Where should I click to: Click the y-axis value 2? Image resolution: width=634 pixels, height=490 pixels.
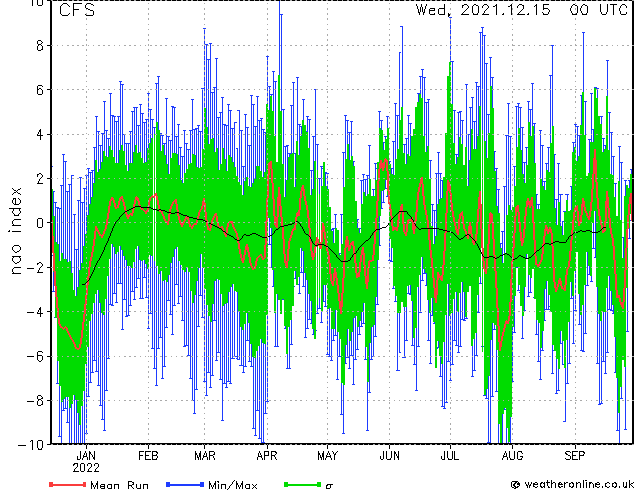40,179
